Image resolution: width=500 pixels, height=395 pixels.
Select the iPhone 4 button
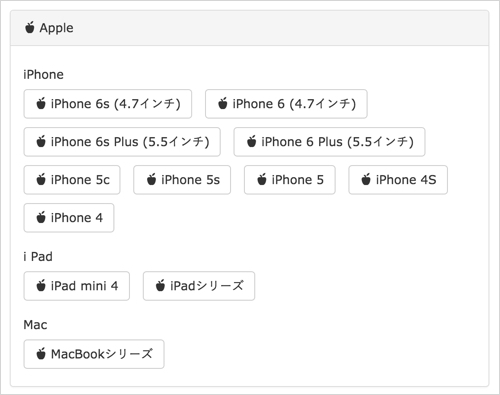click(x=69, y=218)
